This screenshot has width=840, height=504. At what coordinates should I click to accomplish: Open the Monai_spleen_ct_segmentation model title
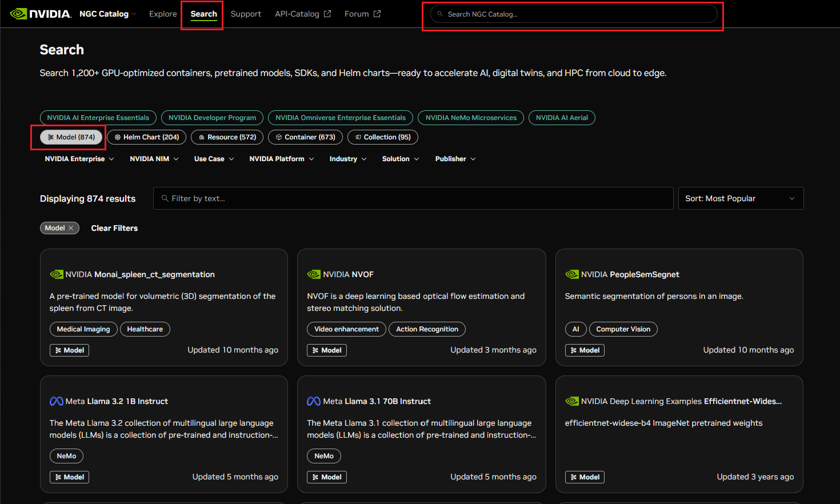tap(154, 274)
